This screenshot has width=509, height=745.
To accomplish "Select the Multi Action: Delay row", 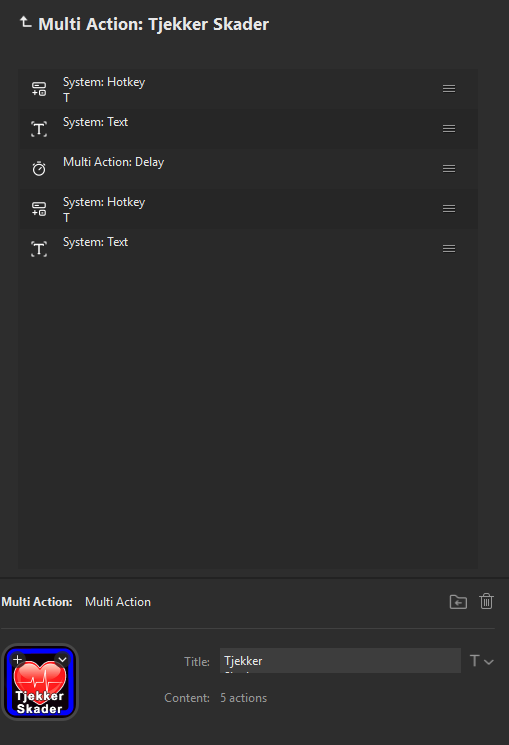I will click(x=248, y=169).
